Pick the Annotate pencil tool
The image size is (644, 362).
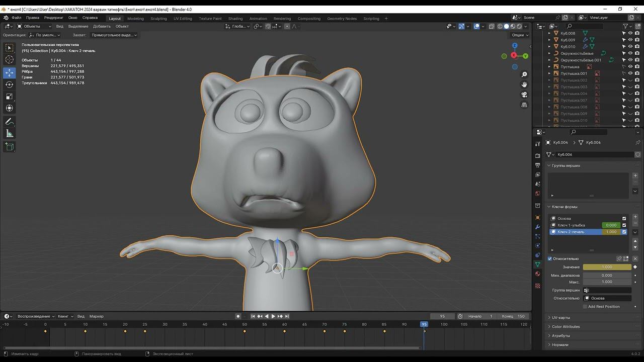[x=10, y=122]
